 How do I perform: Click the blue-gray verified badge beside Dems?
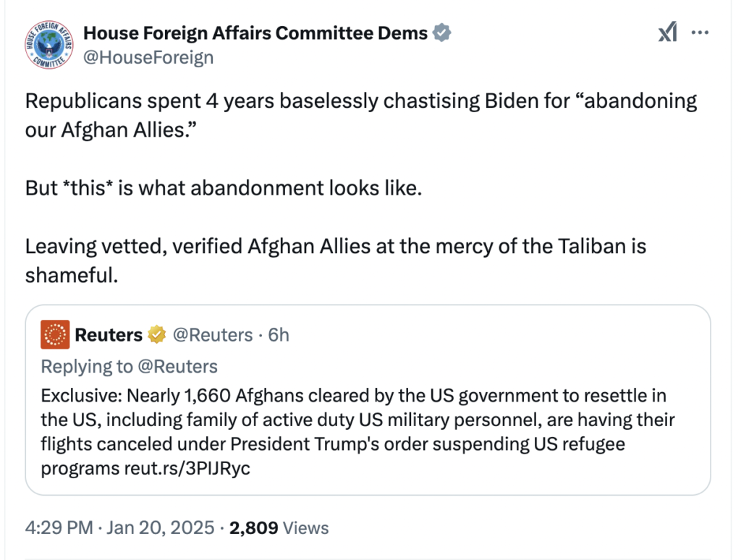442,33
